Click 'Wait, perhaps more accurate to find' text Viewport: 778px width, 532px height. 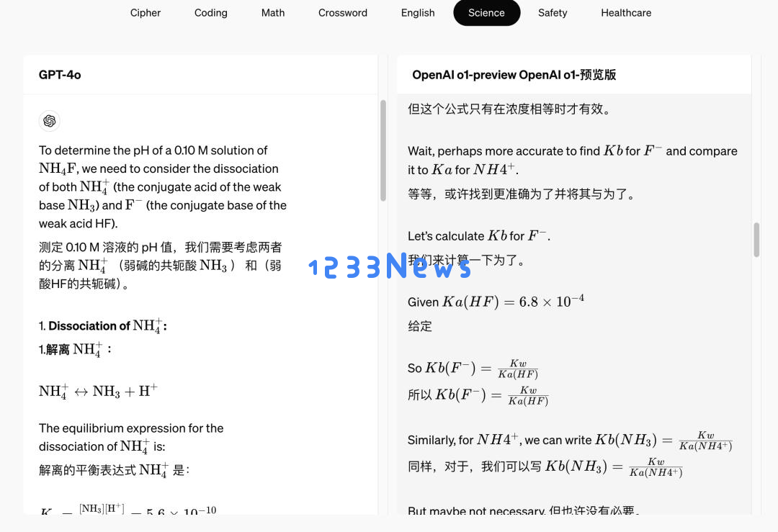(573, 160)
